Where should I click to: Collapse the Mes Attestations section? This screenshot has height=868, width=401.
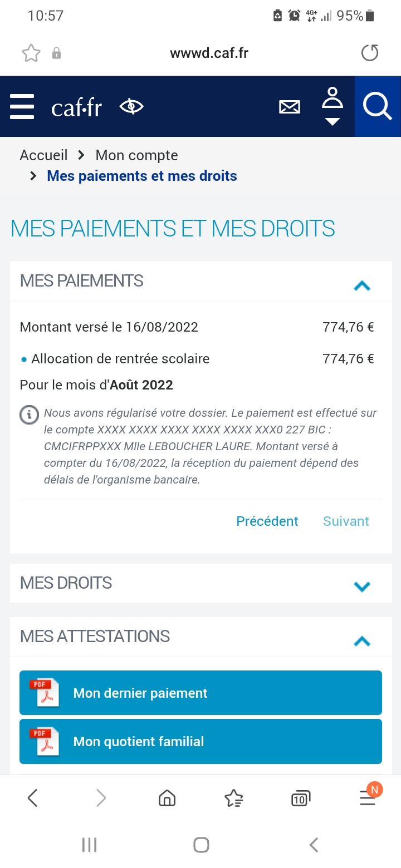pos(362,642)
